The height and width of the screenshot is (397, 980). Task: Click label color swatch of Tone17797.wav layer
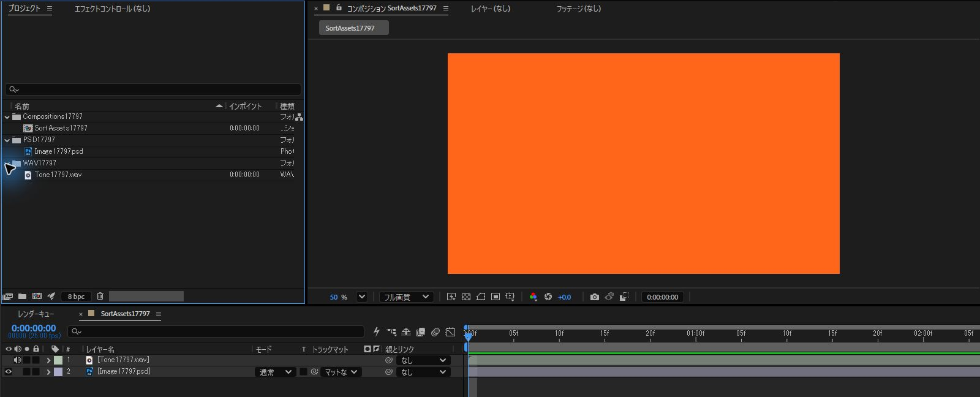[x=58, y=360]
